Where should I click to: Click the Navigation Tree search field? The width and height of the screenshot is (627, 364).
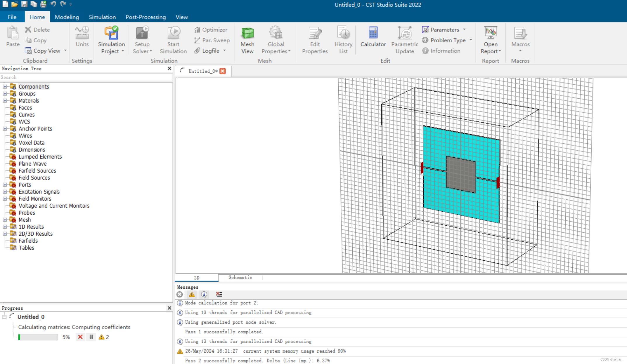point(85,77)
